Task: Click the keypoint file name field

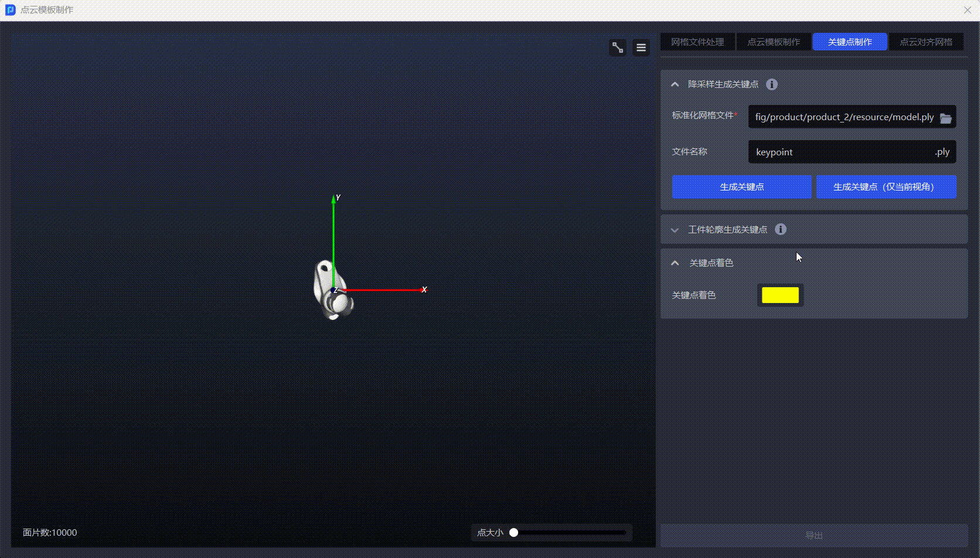Action: (841, 152)
